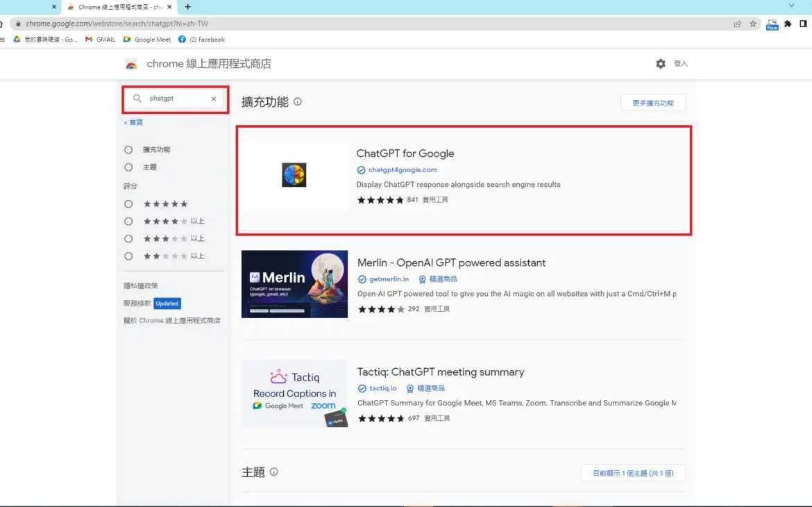Open the Google Meet bookmark
This screenshot has height=507, width=812.
coord(146,40)
